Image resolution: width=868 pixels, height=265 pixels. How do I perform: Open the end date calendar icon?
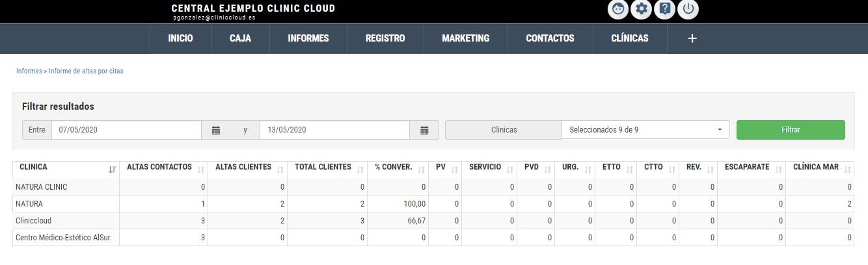[x=424, y=130]
